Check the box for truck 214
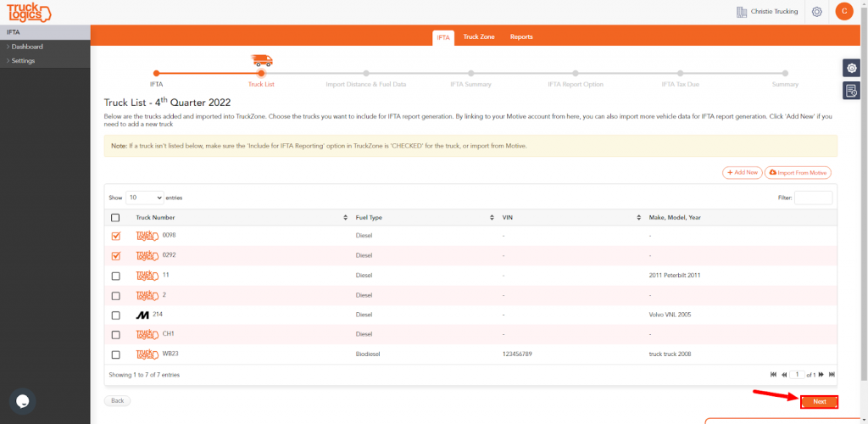Image resolution: width=868 pixels, height=424 pixels. [115, 315]
